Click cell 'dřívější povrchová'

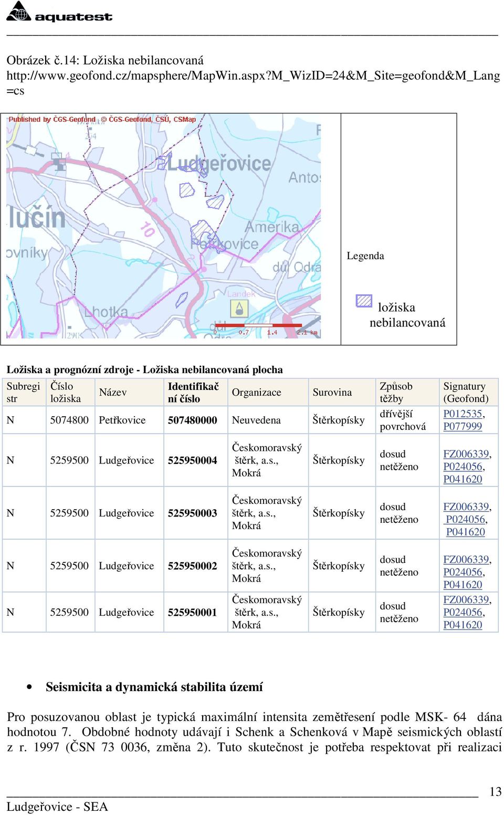click(403, 420)
